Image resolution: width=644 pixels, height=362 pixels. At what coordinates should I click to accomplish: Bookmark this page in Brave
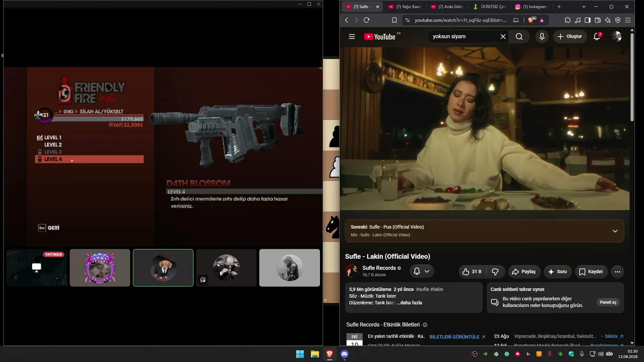[394, 20]
